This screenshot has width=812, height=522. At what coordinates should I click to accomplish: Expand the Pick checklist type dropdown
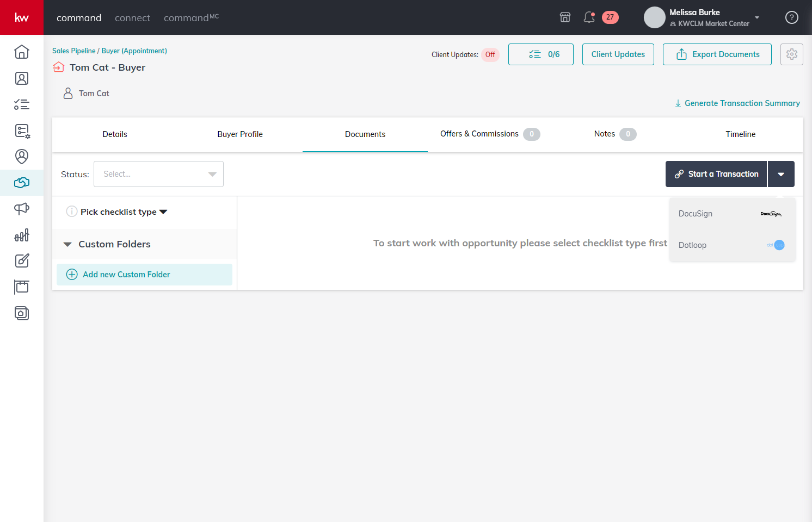[124, 212]
